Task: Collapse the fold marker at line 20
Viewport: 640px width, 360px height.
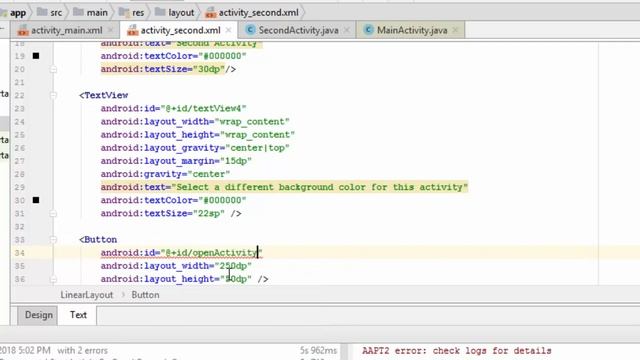Action: coord(53,69)
